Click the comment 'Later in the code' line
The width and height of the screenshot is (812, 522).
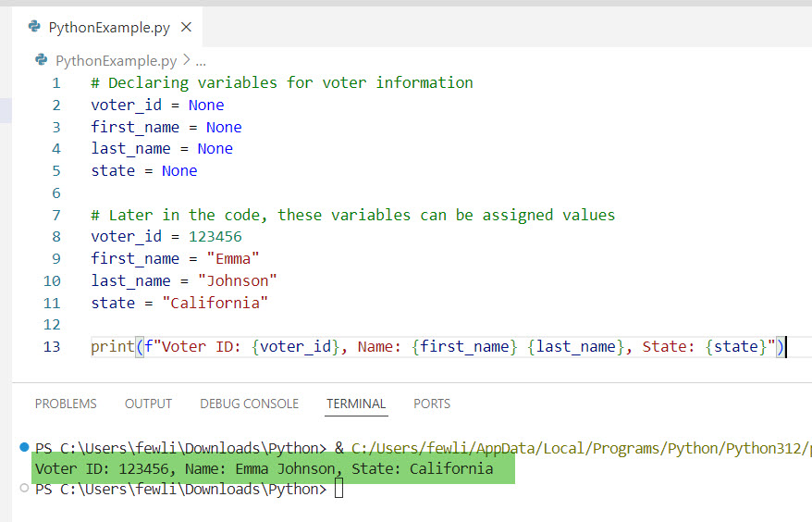pyautogui.click(x=352, y=215)
